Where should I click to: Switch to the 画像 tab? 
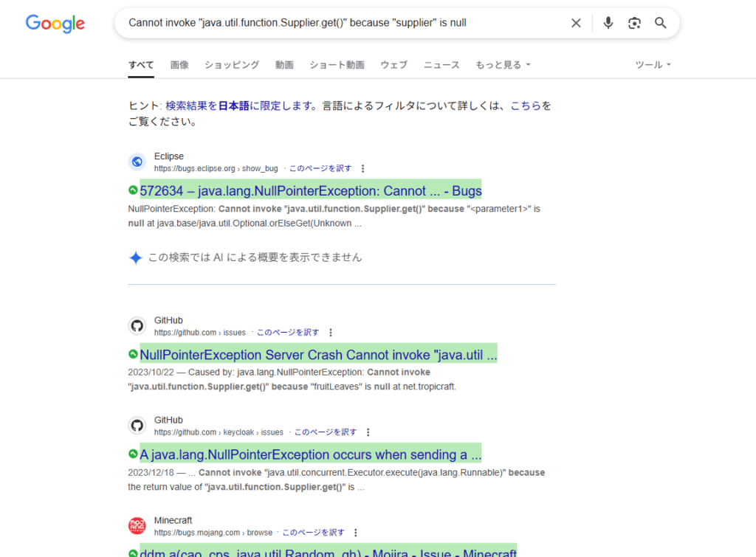click(x=179, y=65)
